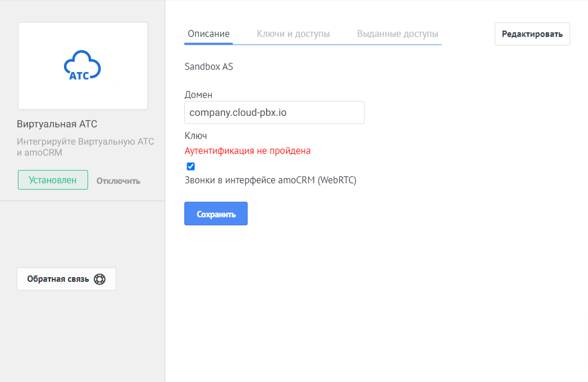
Task: Focus the Домен input field
Action: 274,112
